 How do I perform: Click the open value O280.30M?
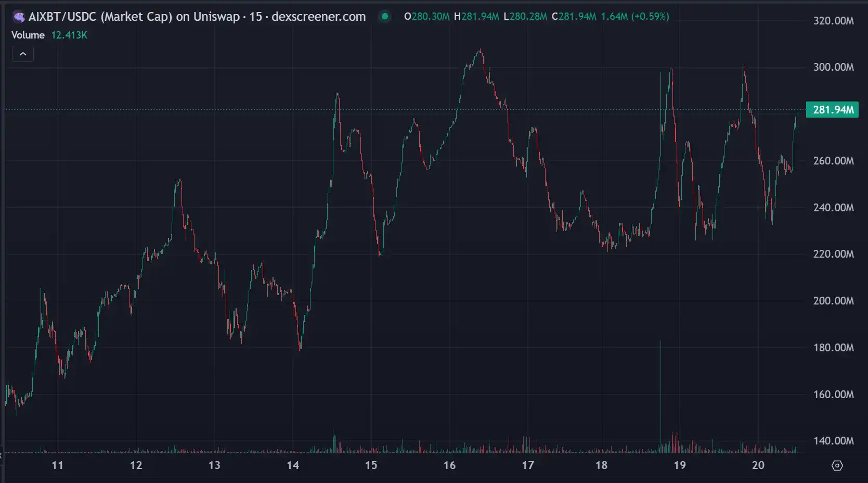tap(426, 17)
